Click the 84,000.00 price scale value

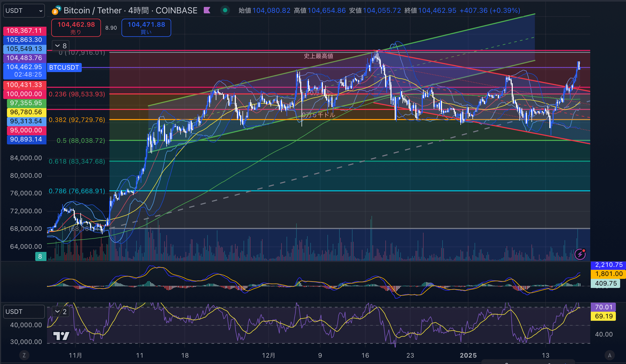(x=26, y=158)
